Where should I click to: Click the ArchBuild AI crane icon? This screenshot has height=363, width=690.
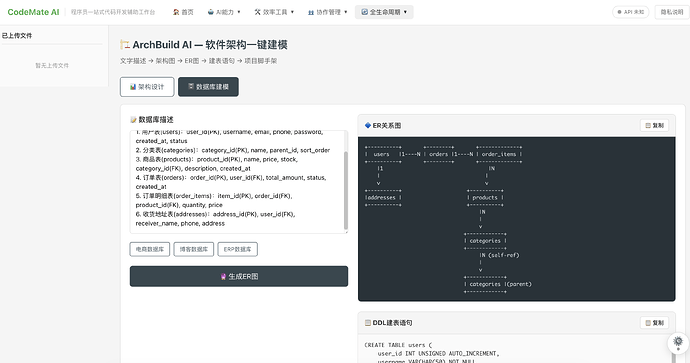pyautogui.click(x=125, y=44)
